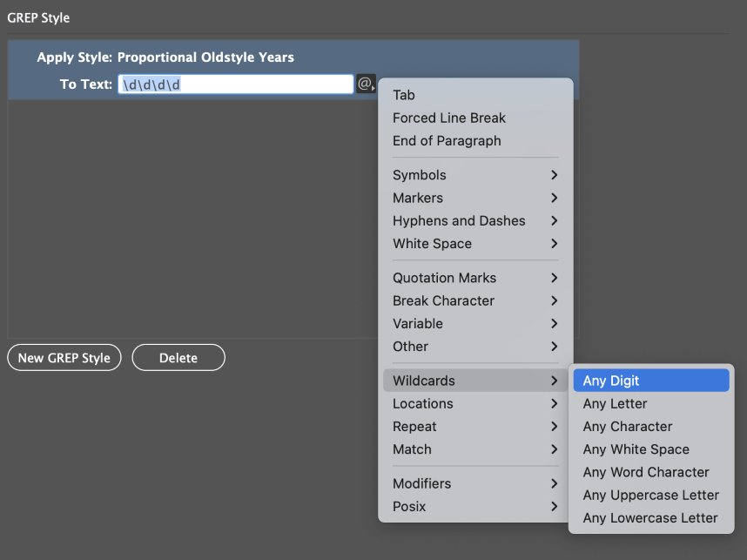747x560 pixels.
Task: Choose Tab from the special characters menu
Action: 475,95
